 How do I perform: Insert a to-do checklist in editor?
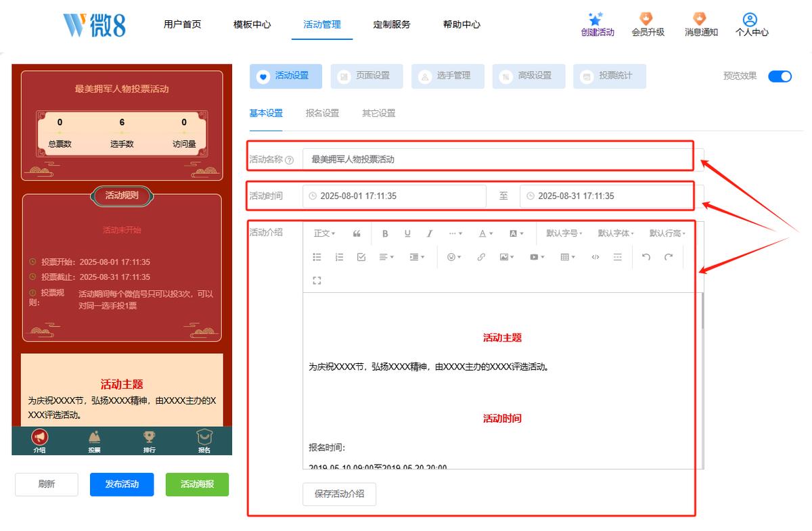(361, 257)
